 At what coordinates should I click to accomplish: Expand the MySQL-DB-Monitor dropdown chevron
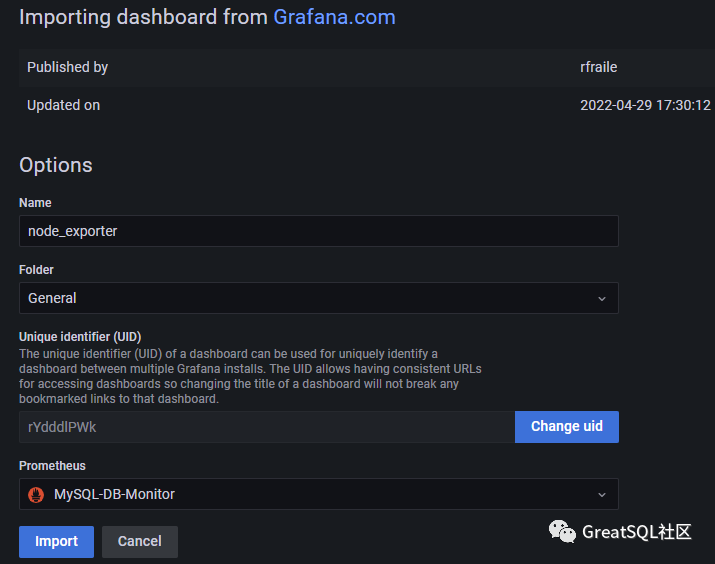pyautogui.click(x=602, y=495)
